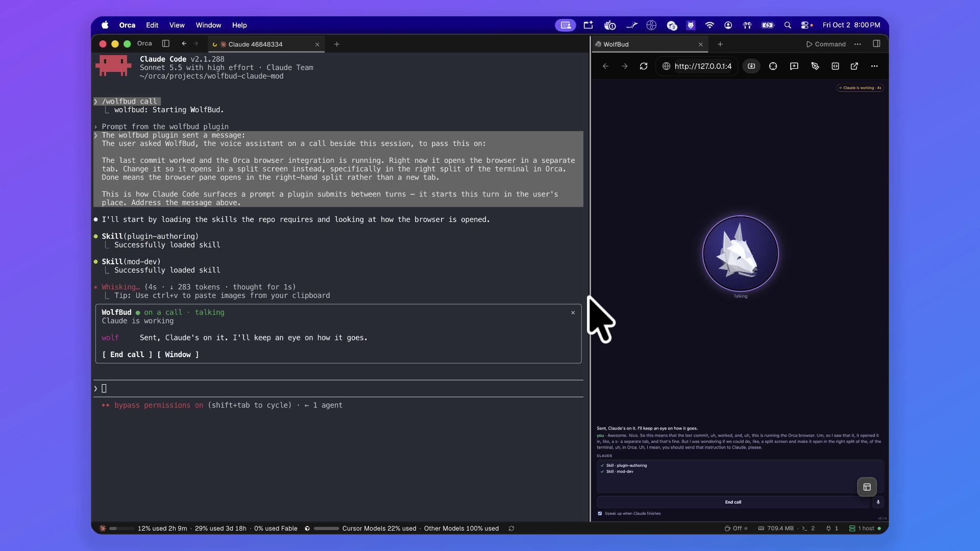Open the 1 host status indicator
980x551 pixels.
865,529
